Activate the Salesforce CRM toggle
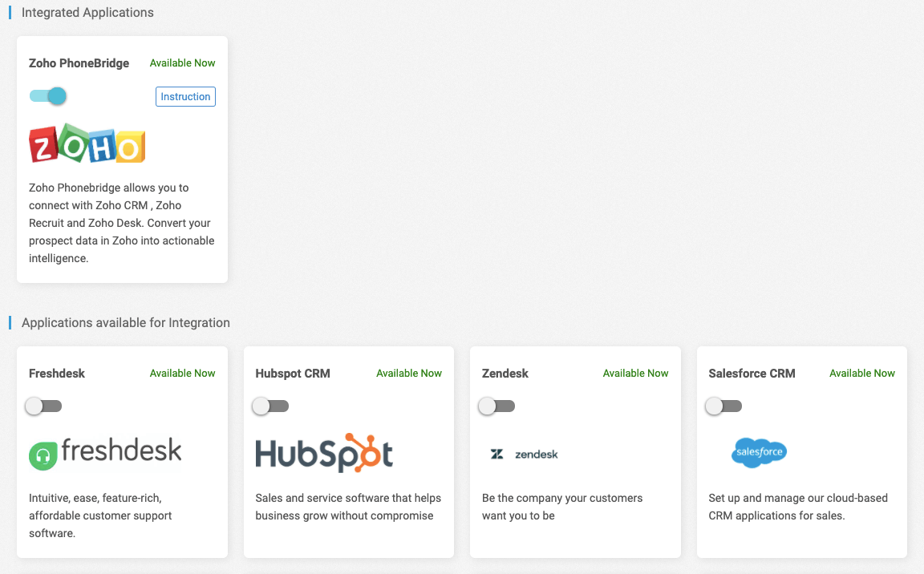924x574 pixels. coord(723,406)
